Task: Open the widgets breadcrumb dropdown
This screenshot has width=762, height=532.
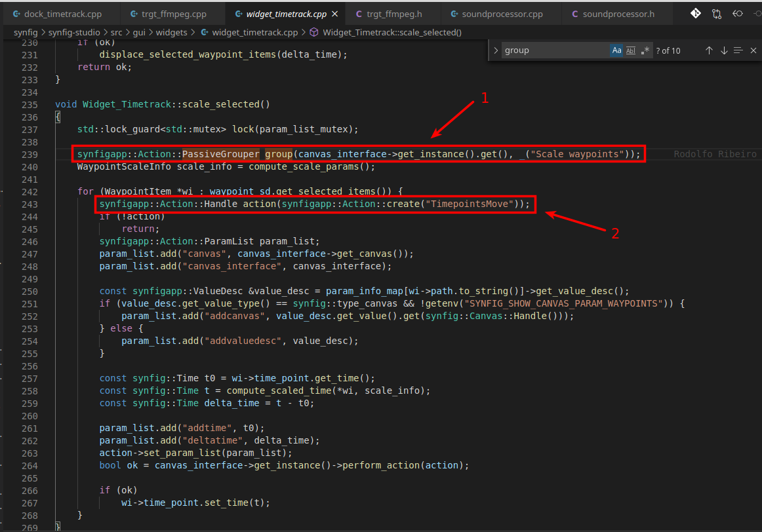Action: click(x=172, y=33)
